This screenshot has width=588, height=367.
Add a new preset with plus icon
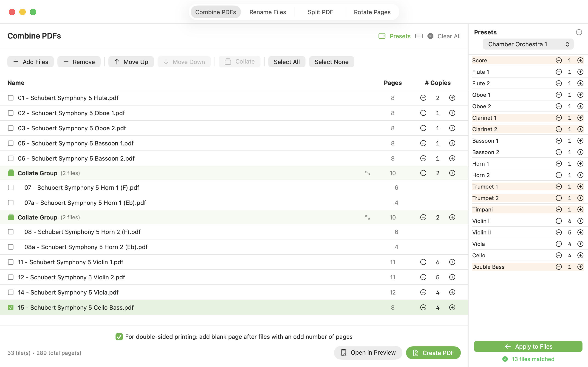[579, 32]
